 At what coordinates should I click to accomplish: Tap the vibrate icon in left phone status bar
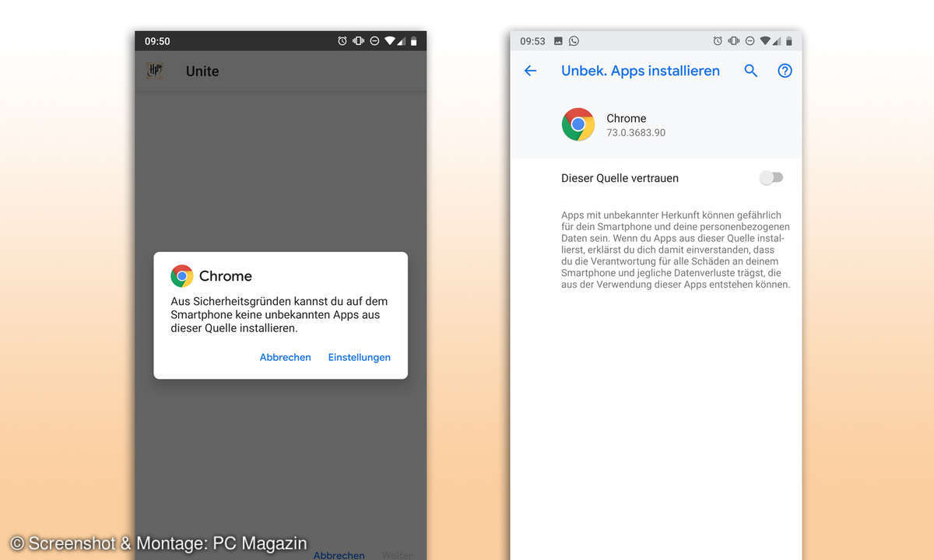(x=359, y=41)
